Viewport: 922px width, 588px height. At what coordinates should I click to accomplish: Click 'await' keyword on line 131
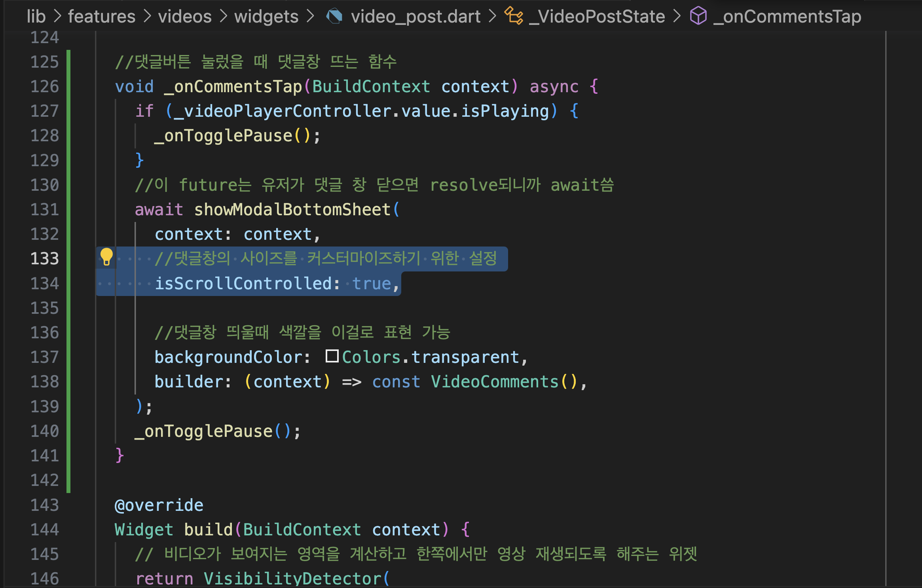tap(159, 209)
